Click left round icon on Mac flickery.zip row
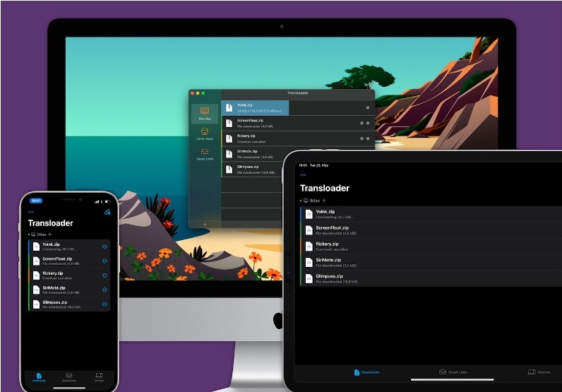 tap(361, 138)
